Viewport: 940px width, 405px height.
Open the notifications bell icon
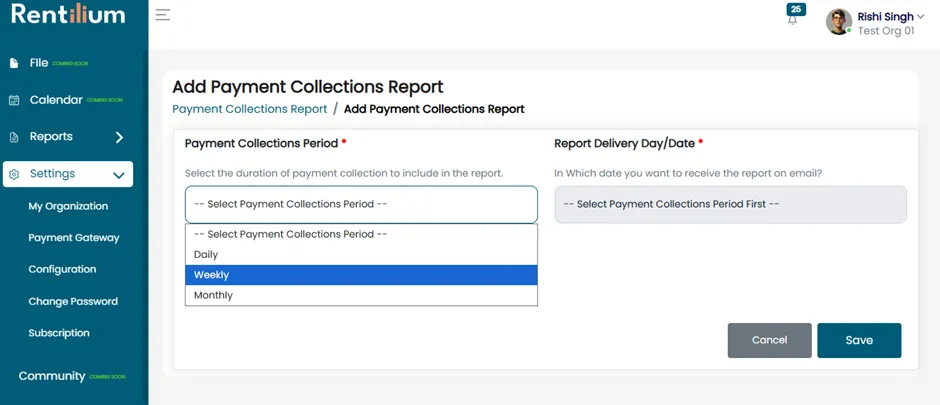(793, 20)
